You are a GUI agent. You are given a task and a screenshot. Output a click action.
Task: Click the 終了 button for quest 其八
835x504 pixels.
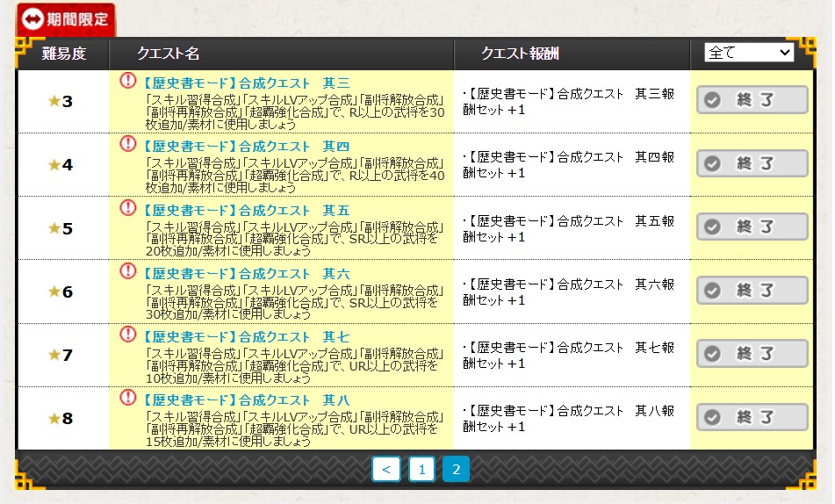(752, 417)
